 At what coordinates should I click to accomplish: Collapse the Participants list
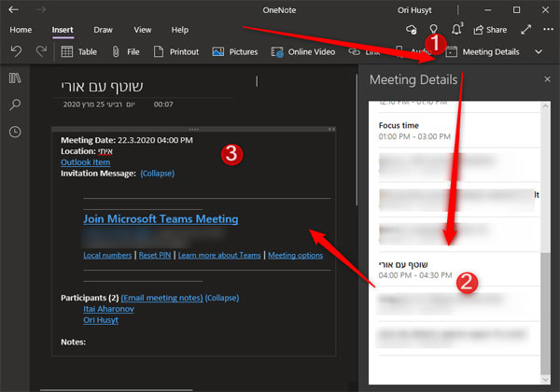pos(220,298)
